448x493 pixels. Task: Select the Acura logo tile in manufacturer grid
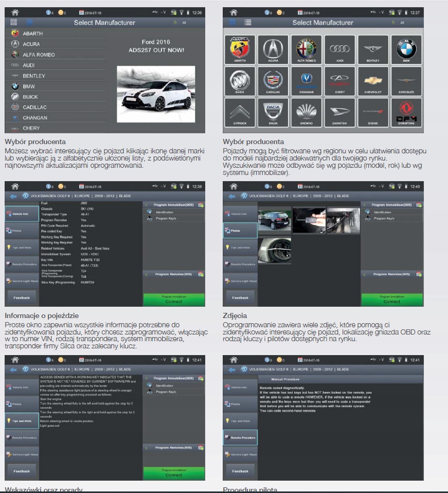pyautogui.click(x=273, y=50)
